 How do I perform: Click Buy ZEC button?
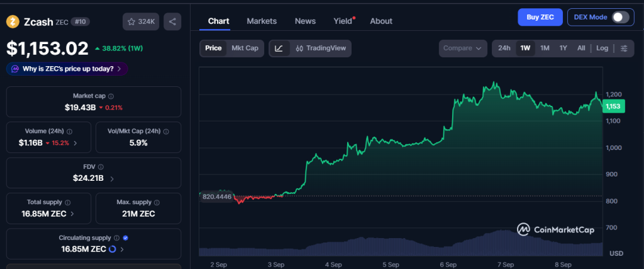(540, 17)
